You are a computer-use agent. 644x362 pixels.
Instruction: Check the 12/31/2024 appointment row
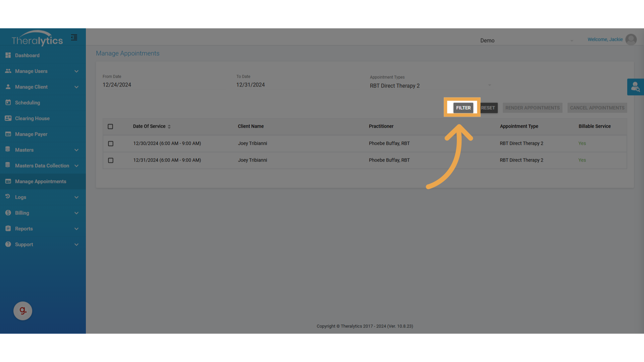pyautogui.click(x=111, y=160)
